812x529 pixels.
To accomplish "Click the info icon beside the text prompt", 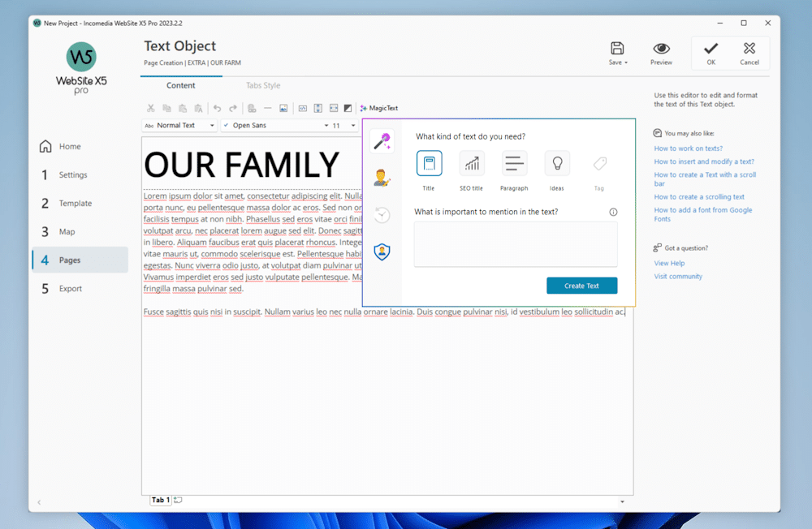I will point(613,213).
